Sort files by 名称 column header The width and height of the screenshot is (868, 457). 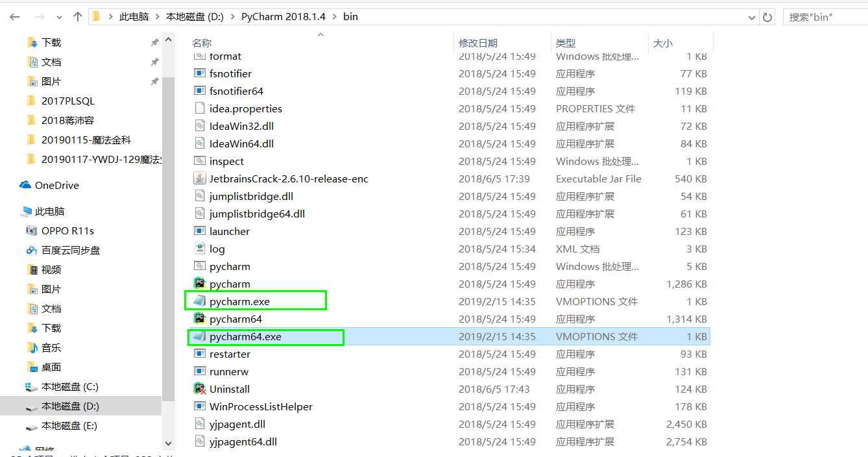202,43
